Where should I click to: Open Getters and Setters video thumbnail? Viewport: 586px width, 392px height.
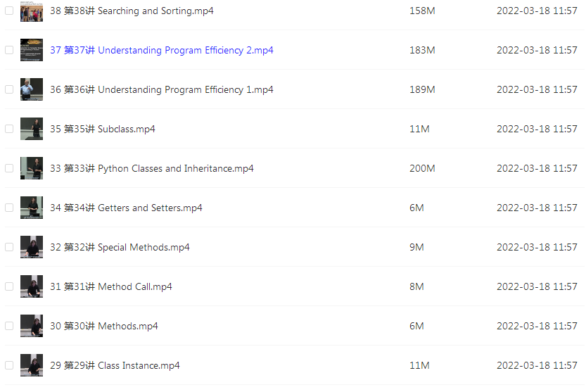[32, 208]
